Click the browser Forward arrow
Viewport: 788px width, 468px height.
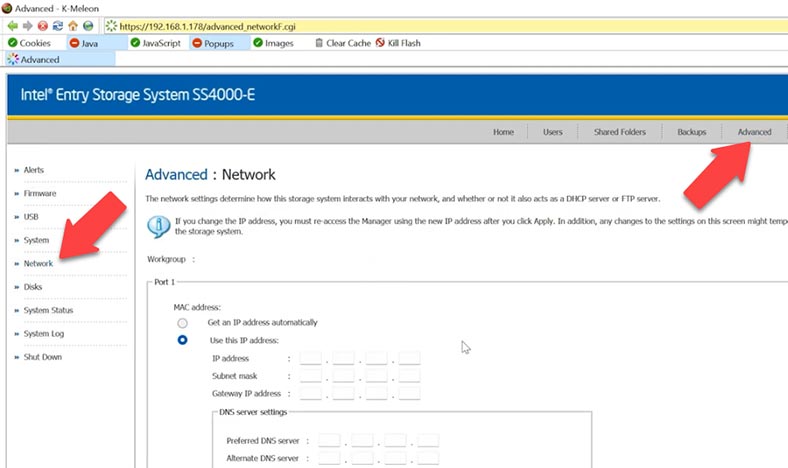[28, 26]
